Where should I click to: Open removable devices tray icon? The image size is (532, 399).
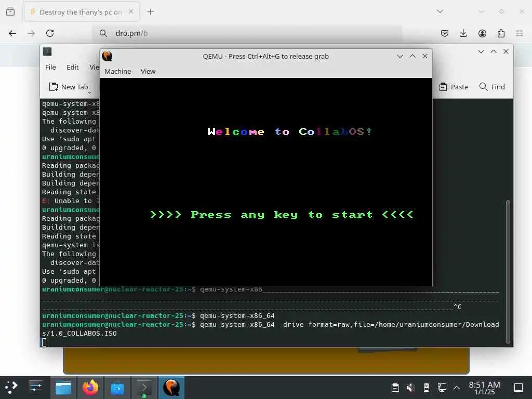[x=427, y=388]
